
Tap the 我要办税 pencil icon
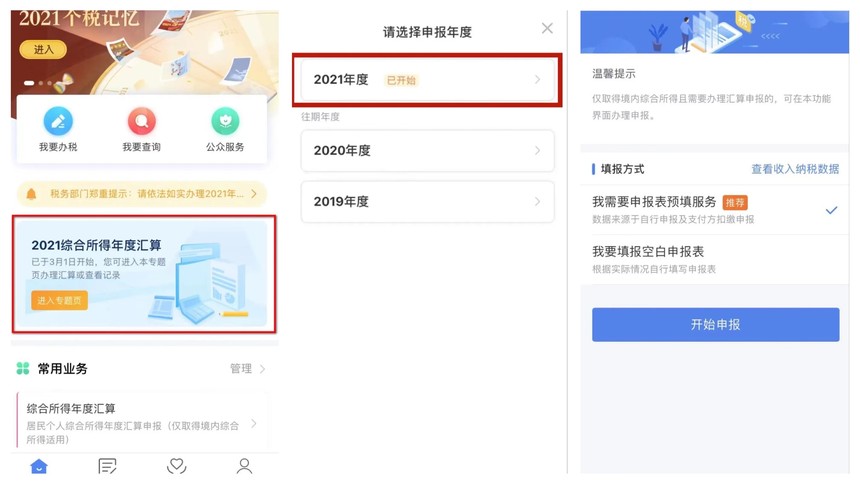coord(58,122)
